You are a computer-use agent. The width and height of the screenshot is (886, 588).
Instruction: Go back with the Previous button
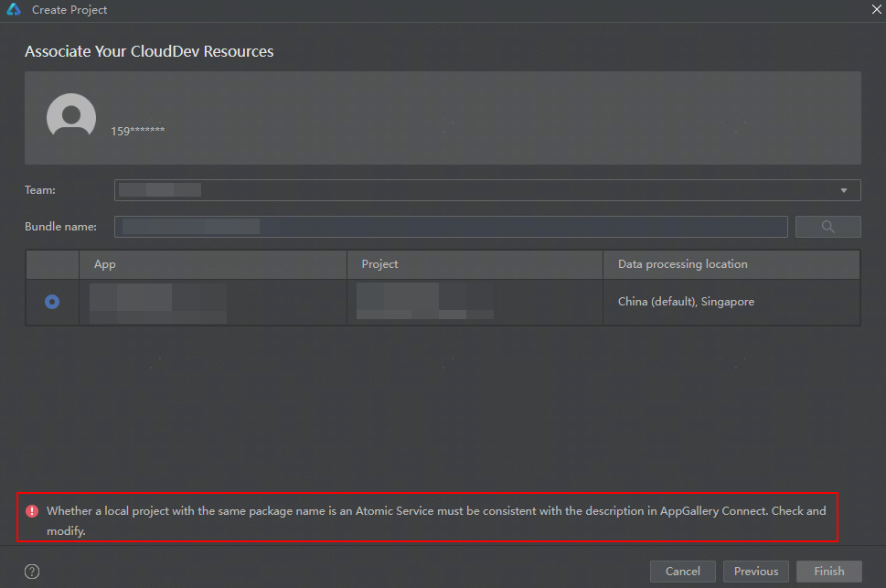(x=755, y=572)
